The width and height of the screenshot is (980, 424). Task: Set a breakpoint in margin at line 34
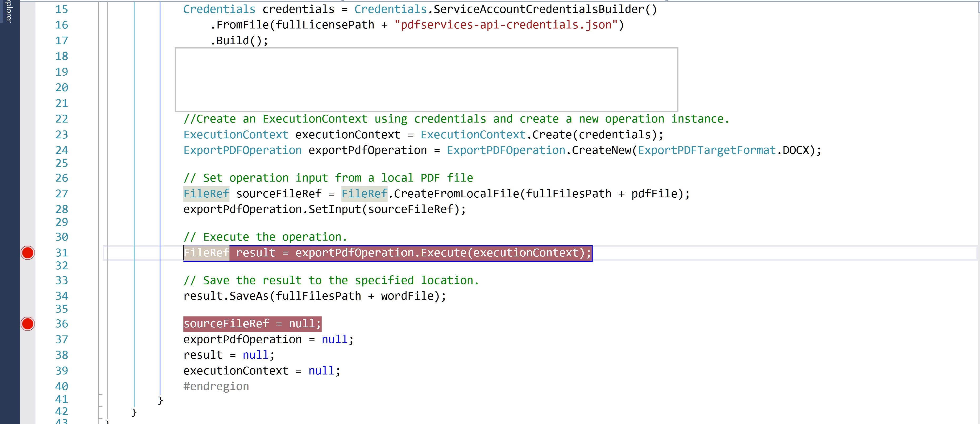click(27, 296)
